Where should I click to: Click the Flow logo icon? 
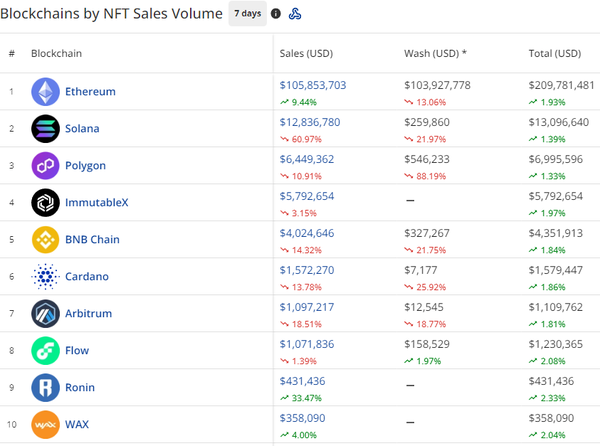[x=46, y=351]
